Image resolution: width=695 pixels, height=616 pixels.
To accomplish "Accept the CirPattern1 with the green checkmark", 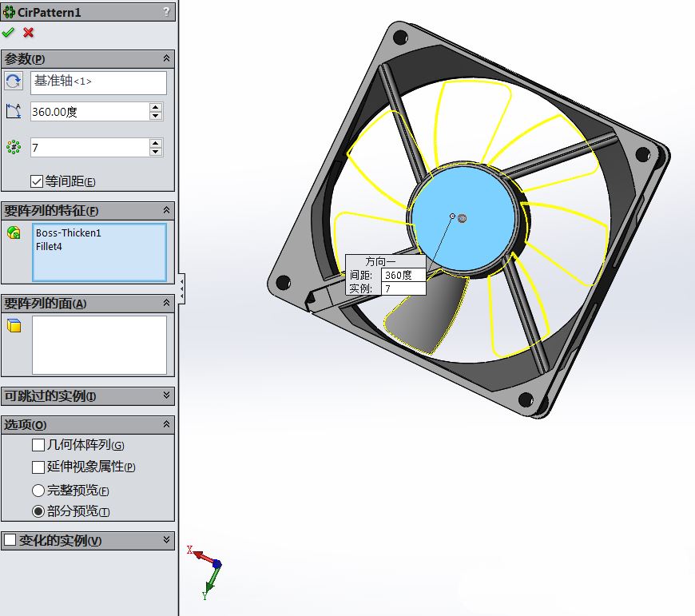I will (x=8, y=32).
